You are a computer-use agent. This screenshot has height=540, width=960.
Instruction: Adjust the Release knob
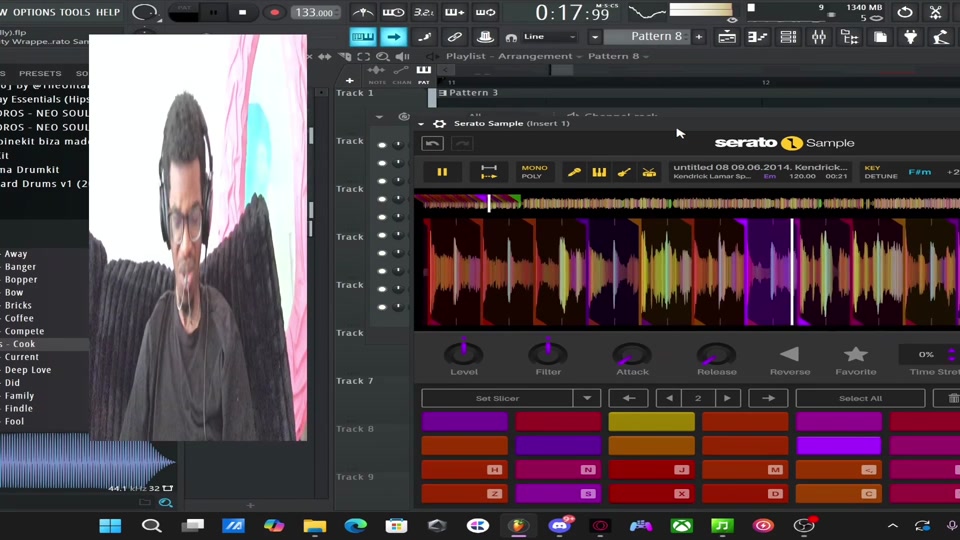click(716, 353)
